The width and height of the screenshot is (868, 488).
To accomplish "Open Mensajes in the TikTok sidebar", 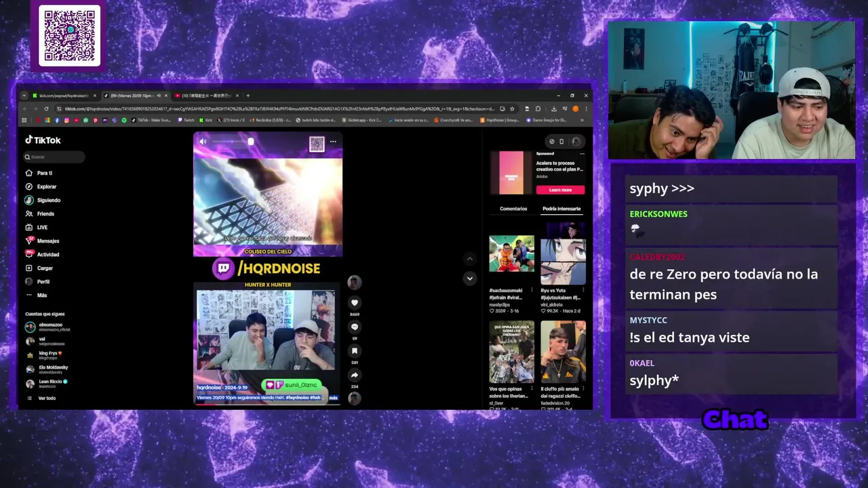I will click(42, 241).
